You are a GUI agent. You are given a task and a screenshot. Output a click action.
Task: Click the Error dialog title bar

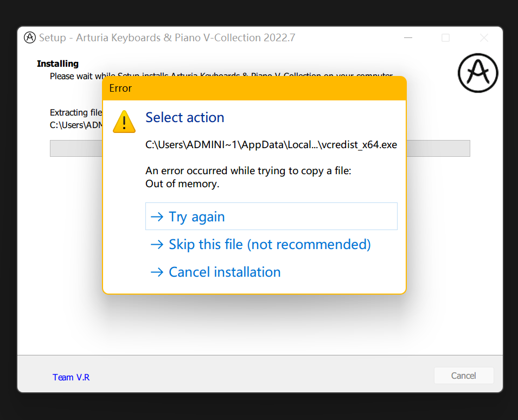(254, 88)
